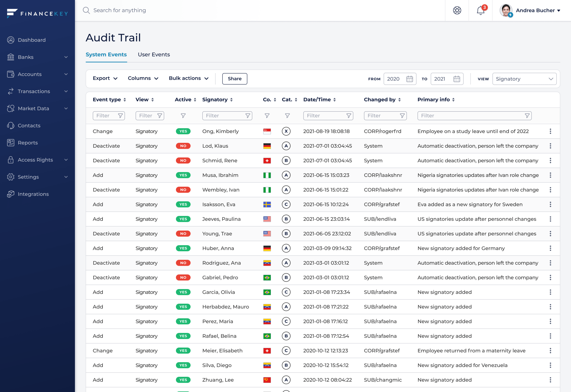Click the Reports sidebar icon
571x392 pixels.
coord(11,143)
